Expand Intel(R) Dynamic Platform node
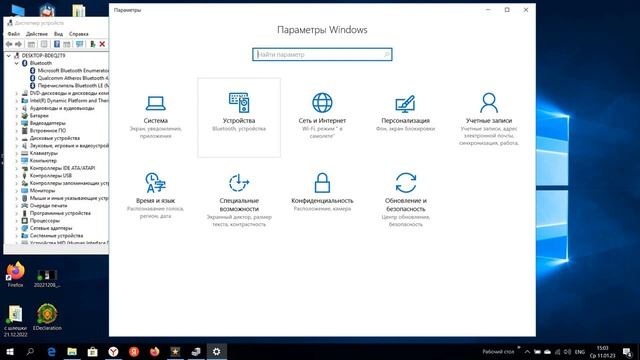The width and height of the screenshot is (640, 360). [x=17, y=101]
